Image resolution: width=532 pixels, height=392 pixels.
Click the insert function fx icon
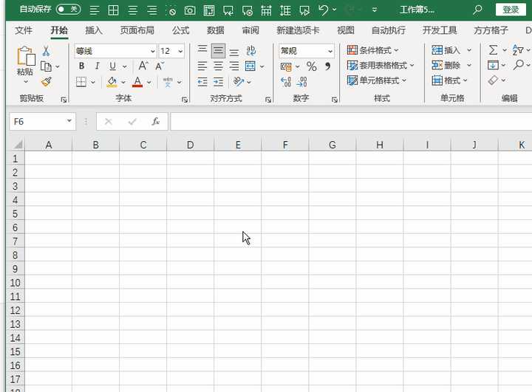(156, 121)
